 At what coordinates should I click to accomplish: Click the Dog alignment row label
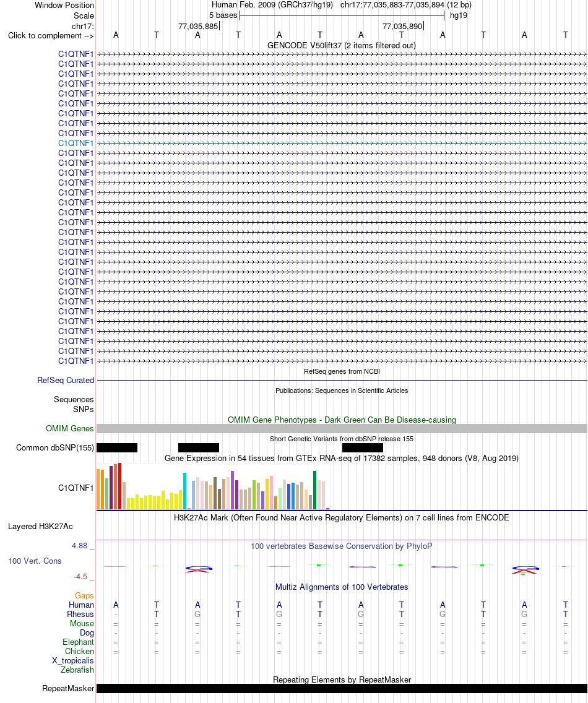tap(87, 633)
